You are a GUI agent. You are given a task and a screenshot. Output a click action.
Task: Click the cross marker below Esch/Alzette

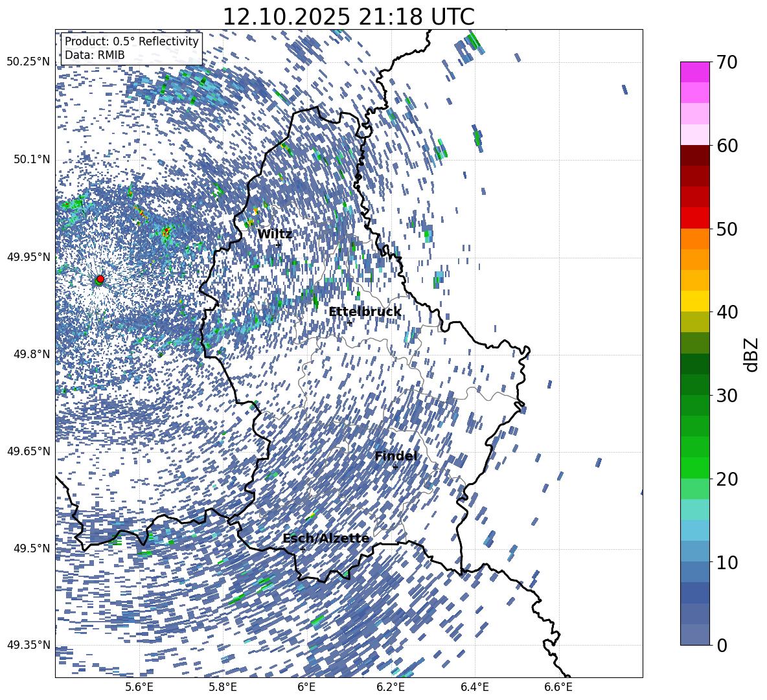(303, 549)
